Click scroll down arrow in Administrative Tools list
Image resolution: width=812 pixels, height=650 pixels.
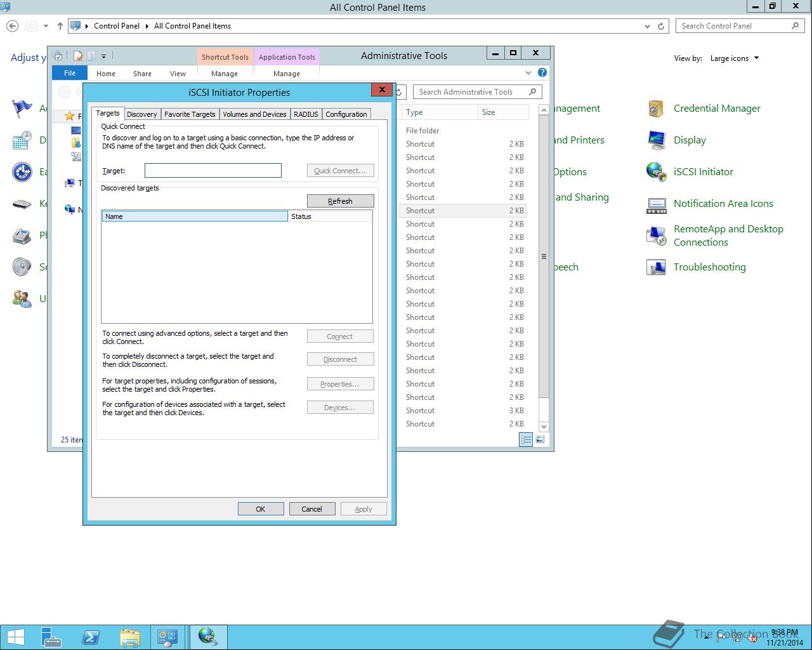544,427
